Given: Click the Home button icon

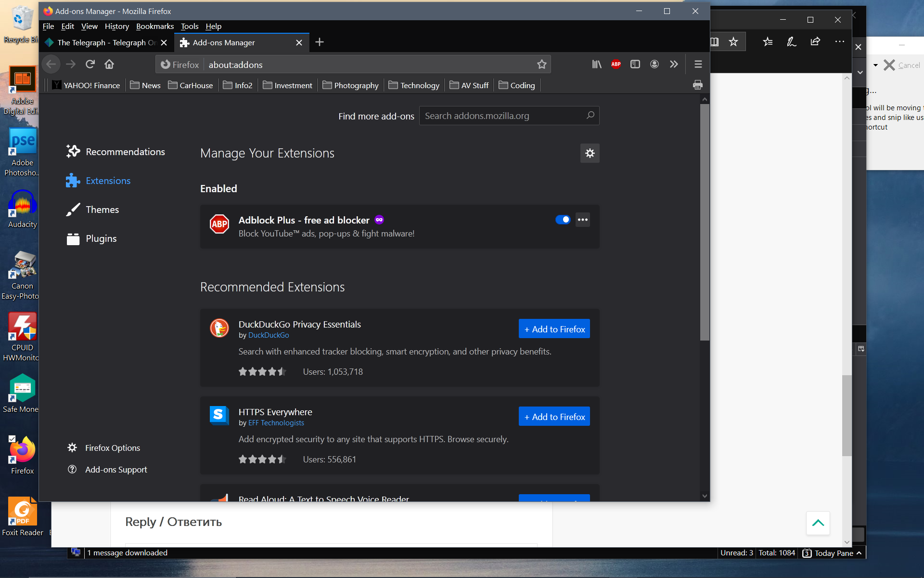Looking at the screenshot, I should (109, 64).
